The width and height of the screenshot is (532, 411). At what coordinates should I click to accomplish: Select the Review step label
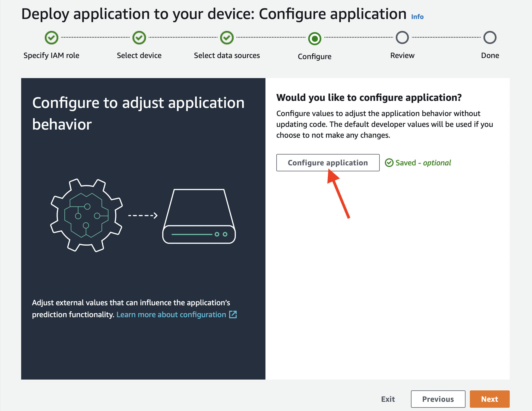[402, 55]
